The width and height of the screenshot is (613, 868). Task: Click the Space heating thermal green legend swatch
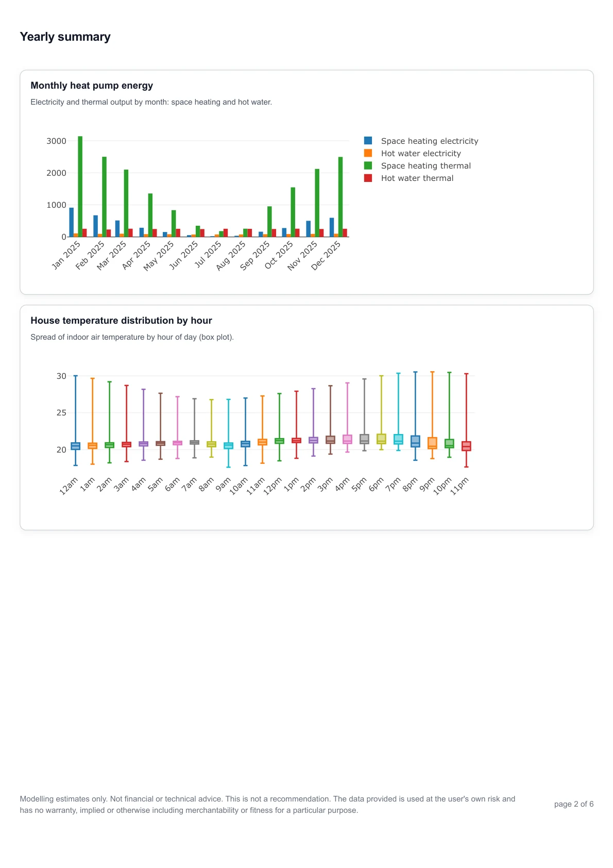pos(368,165)
